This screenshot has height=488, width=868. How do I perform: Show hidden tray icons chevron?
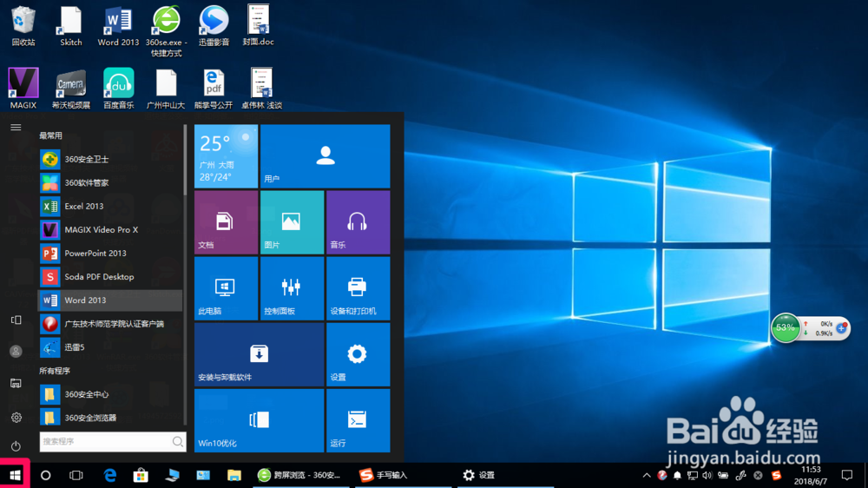point(646,475)
